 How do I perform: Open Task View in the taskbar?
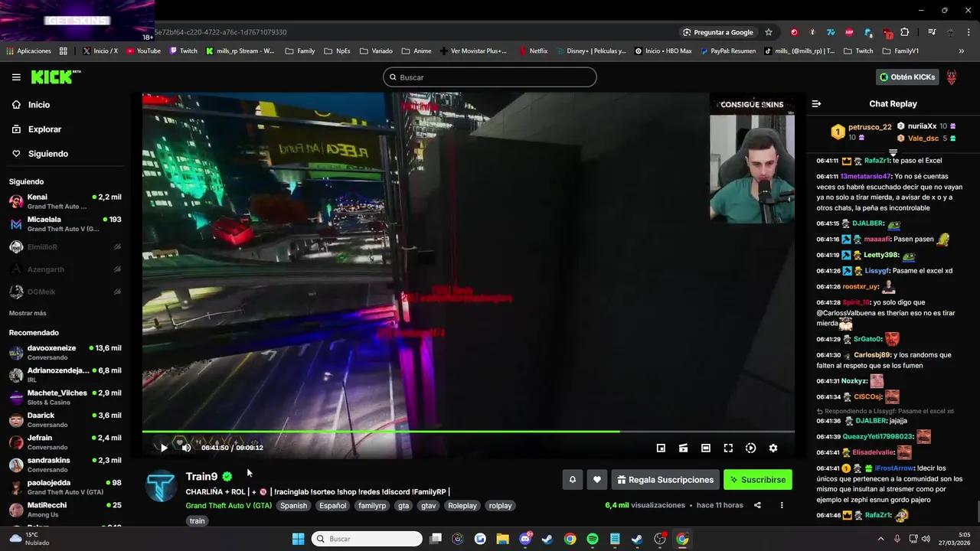[436, 539]
